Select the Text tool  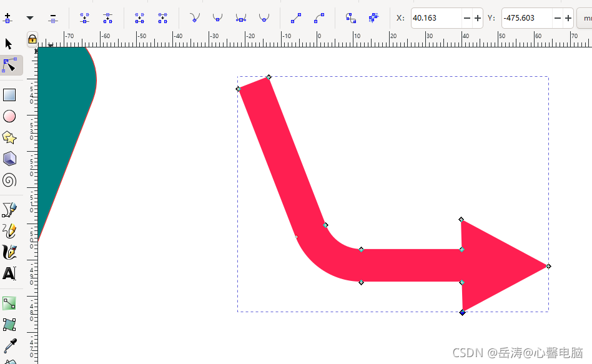[9, 273]
